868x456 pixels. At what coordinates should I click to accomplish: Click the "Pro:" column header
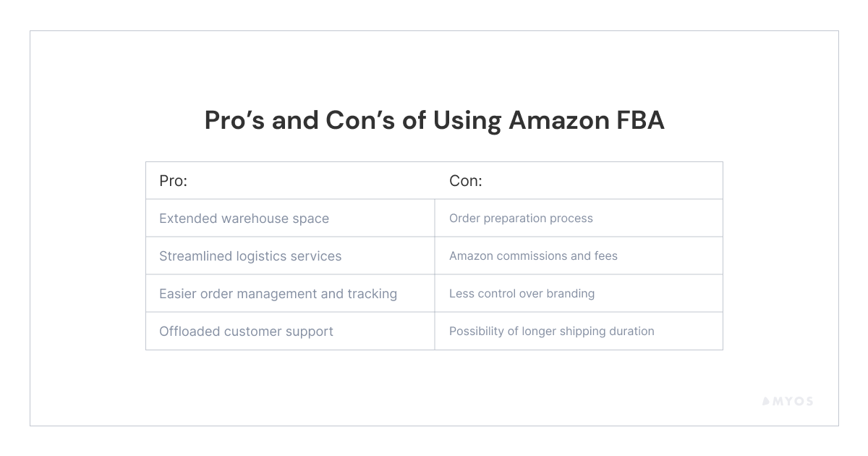click(x=173, y=181)
